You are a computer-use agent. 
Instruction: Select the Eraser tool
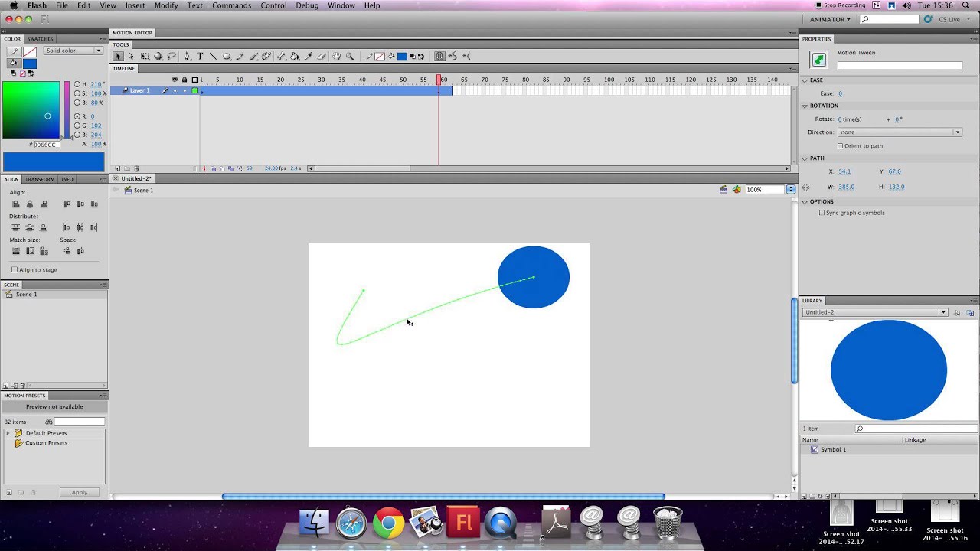pos(322,56)
